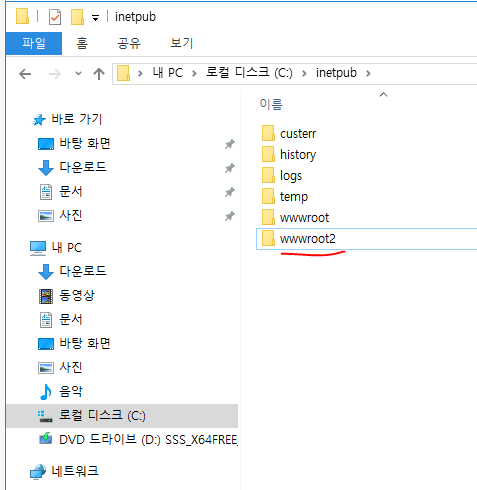The height and width of the screenshot is (490, 477).
Task: Select the logs folder
Action: click(x=291, y=176)
